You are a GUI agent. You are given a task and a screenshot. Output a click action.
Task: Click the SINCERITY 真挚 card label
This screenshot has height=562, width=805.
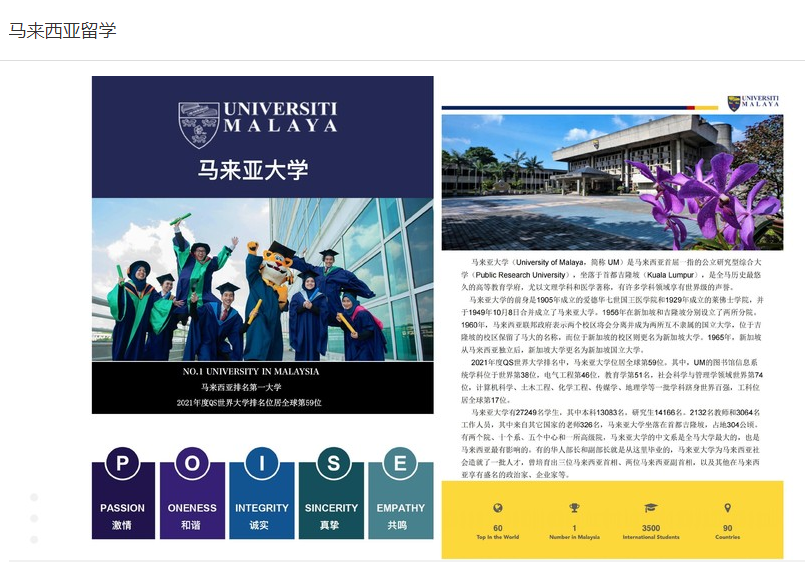[x=331, y=516]
